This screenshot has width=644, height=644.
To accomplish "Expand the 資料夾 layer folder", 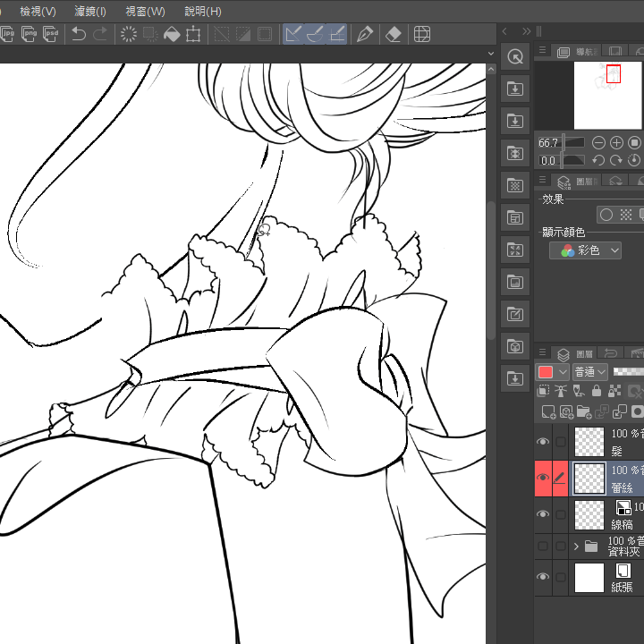I will click(x=576, y=547).
